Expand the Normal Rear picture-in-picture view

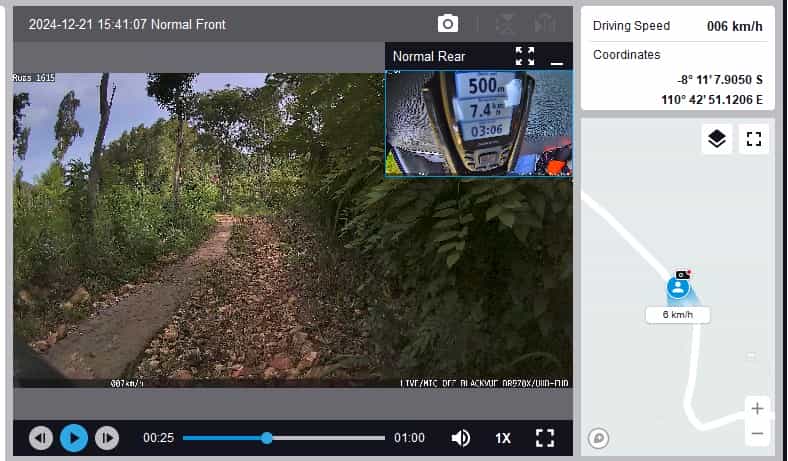524,56
